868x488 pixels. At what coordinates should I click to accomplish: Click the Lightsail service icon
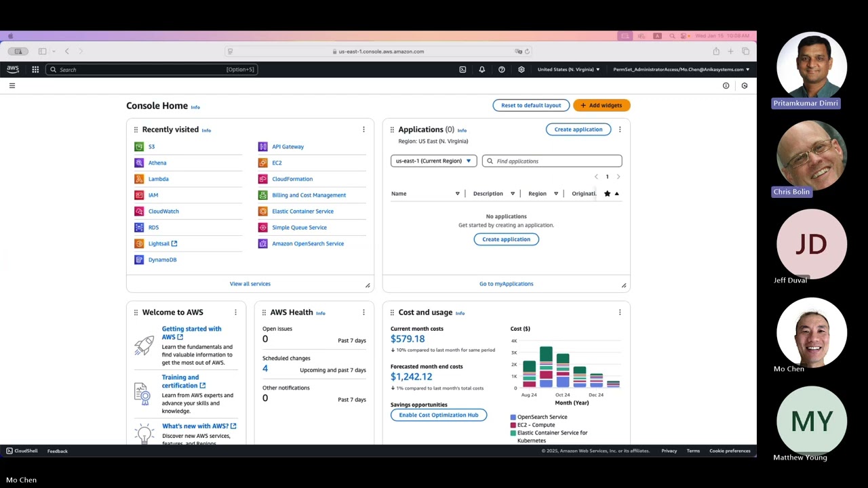[x=139, y=243]
